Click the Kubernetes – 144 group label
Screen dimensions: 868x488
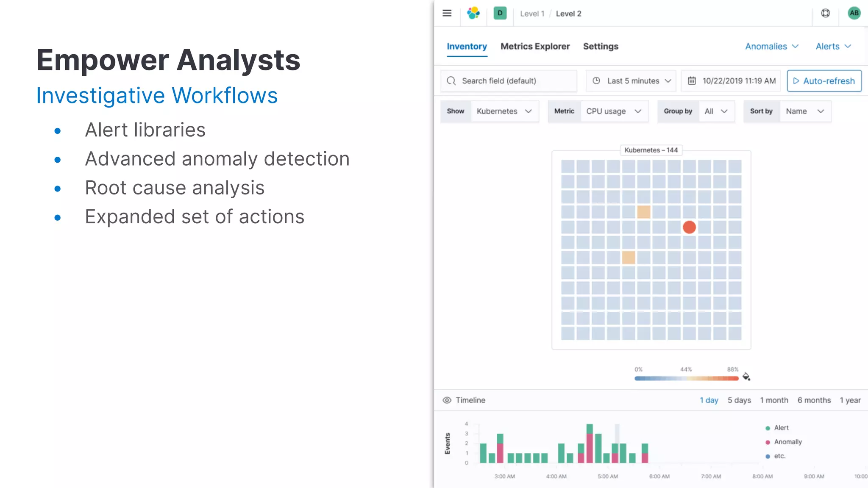tap(651, 150)
